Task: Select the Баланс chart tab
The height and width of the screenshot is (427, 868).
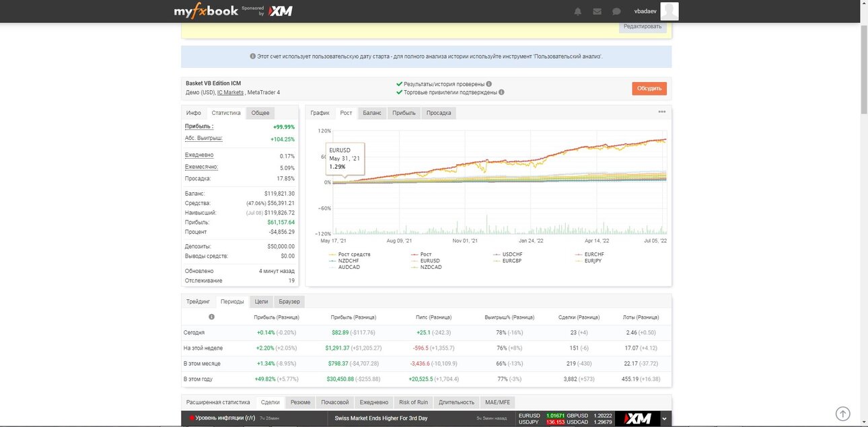Action: click(x=372, y=113)
